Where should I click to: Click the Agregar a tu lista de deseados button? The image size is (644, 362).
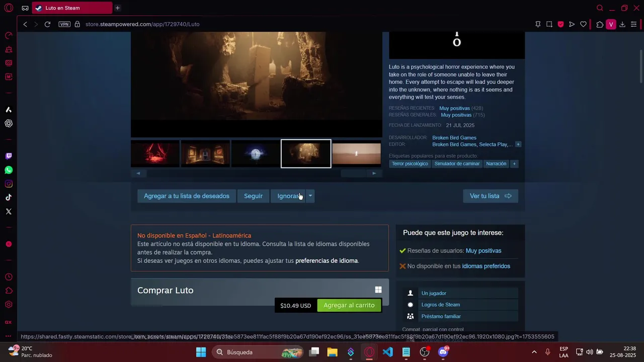(x=187, y=196)
